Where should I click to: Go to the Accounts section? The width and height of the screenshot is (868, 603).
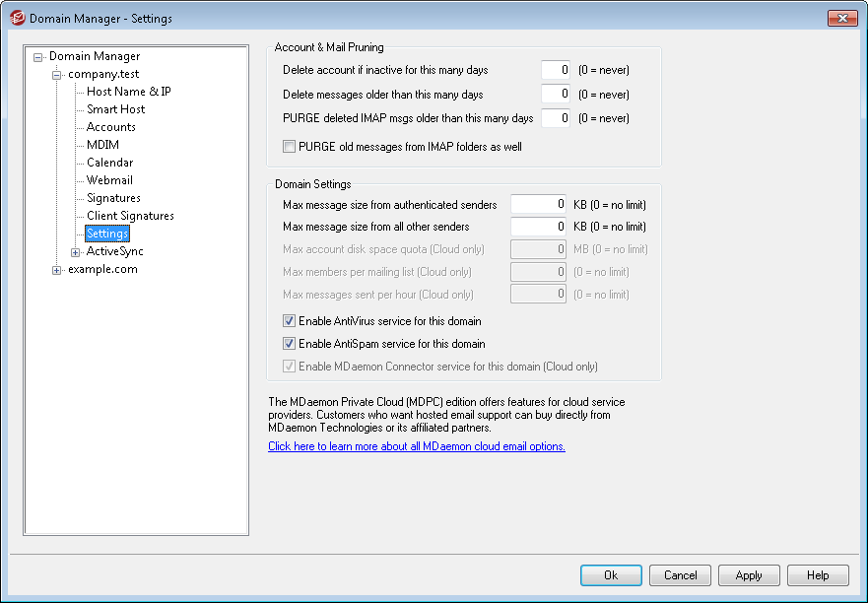pyautogui.click(x=111, y=127)
